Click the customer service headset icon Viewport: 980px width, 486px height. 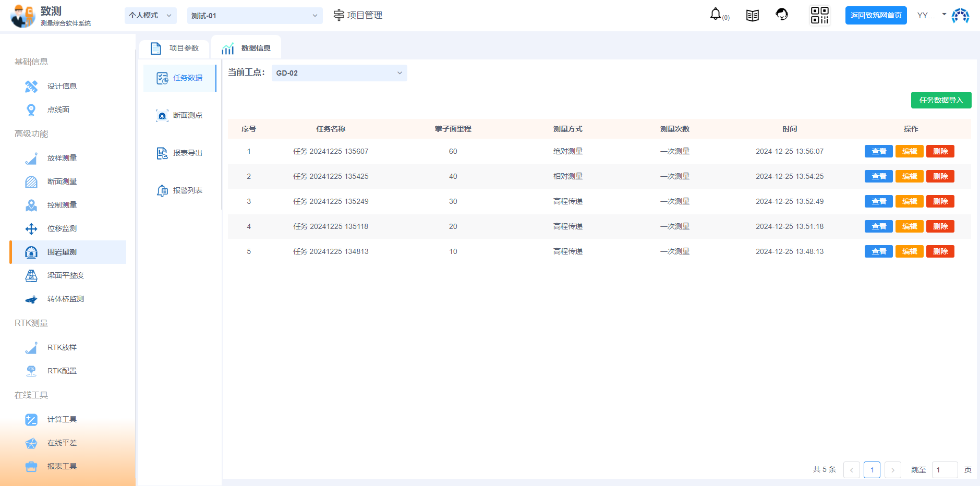tap(781, 15)
